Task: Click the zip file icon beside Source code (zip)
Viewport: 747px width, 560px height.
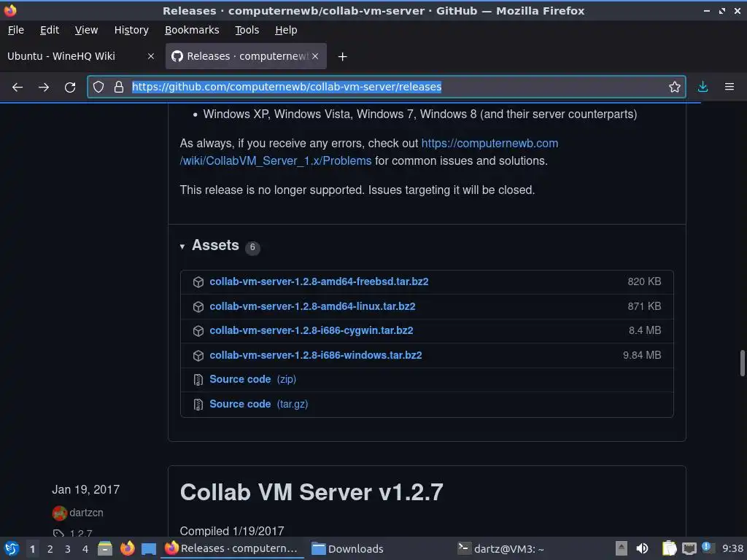Action: pos(198,379)
